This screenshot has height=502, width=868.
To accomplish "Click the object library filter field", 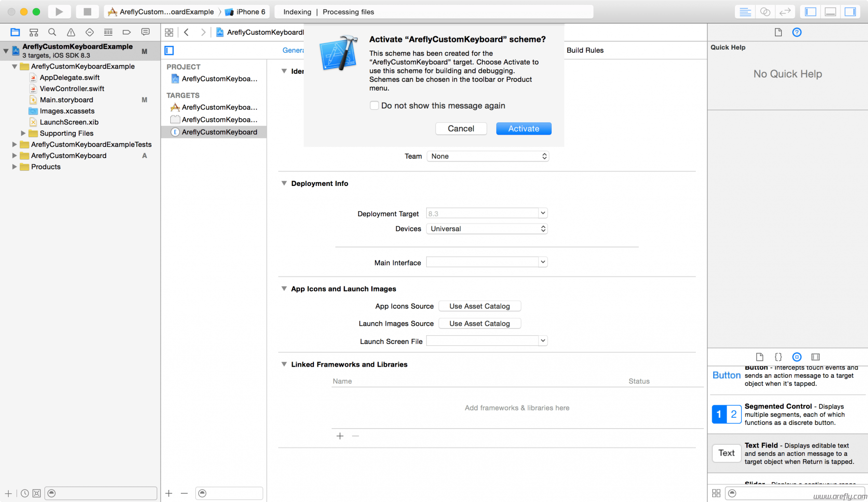I will [796, 493].
